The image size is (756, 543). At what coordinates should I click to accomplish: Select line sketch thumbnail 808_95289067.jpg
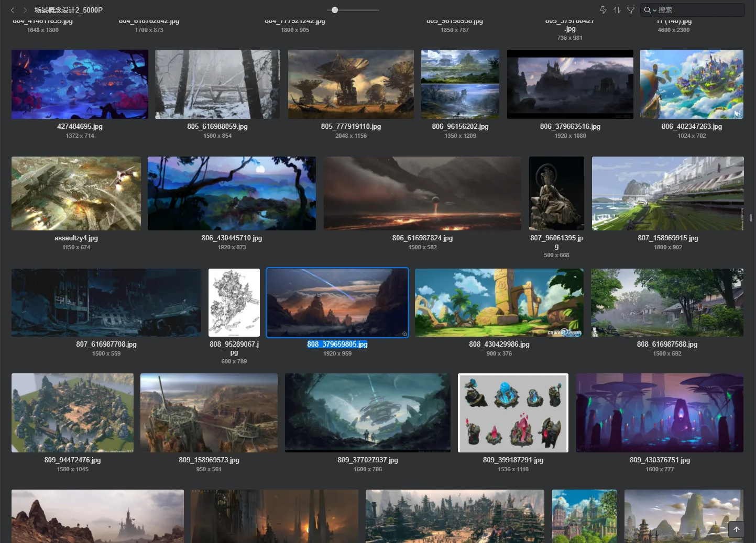click(234, 303)
